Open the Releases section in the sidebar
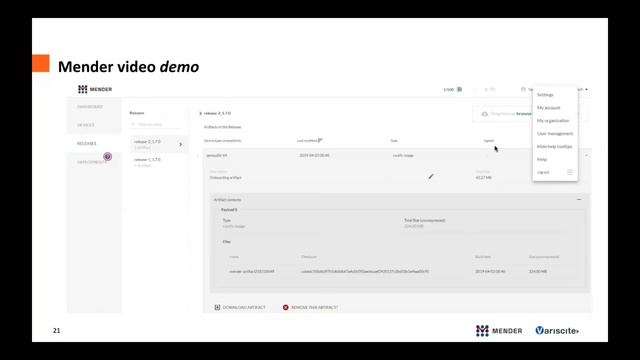Image resolution: width=640 pixels, height=360 pixels. click(87, 143)
